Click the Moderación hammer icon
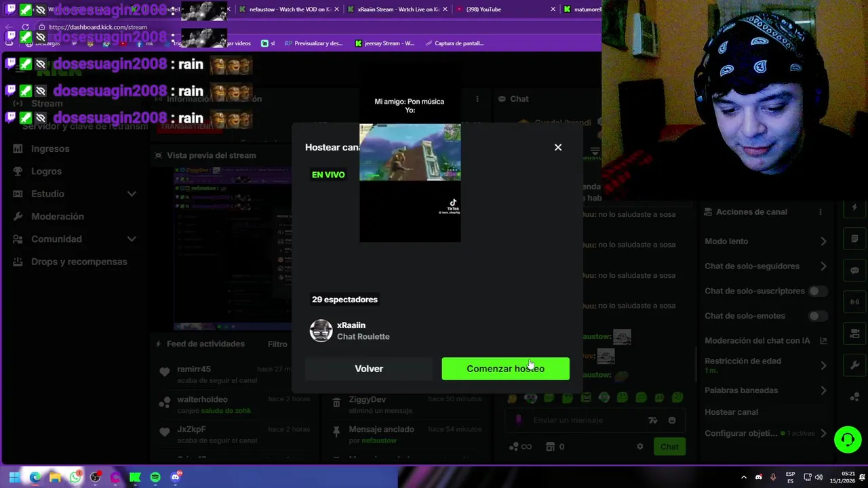 18,216
